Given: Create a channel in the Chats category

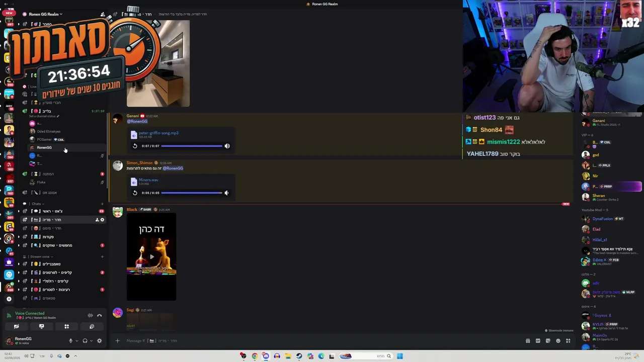Looking at the screenshot, I should [102, 204].
